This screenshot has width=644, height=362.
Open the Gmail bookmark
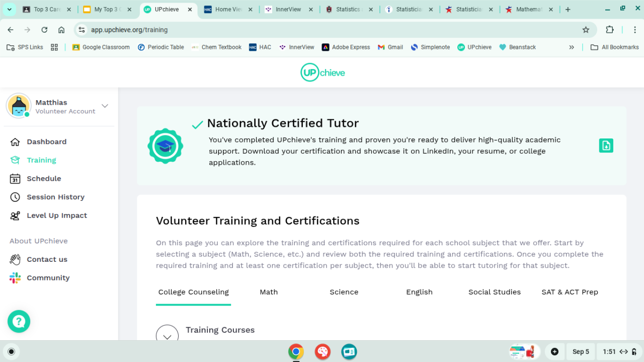390,47
